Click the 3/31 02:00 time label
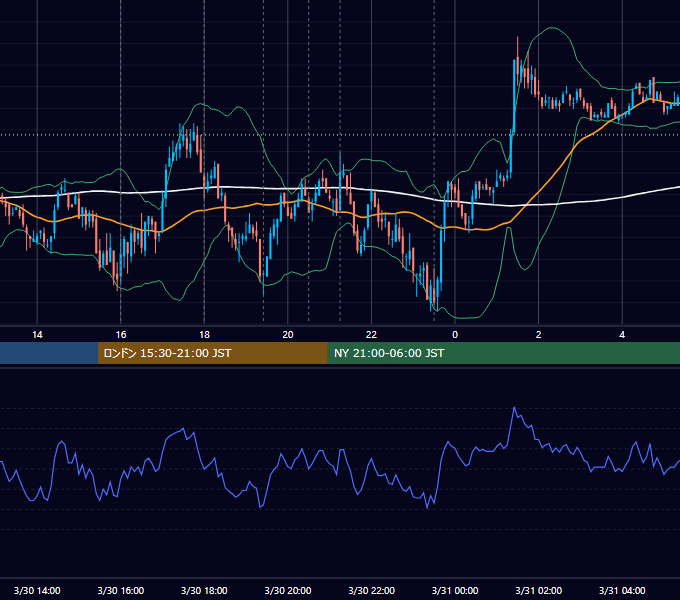 click(539, 590)
